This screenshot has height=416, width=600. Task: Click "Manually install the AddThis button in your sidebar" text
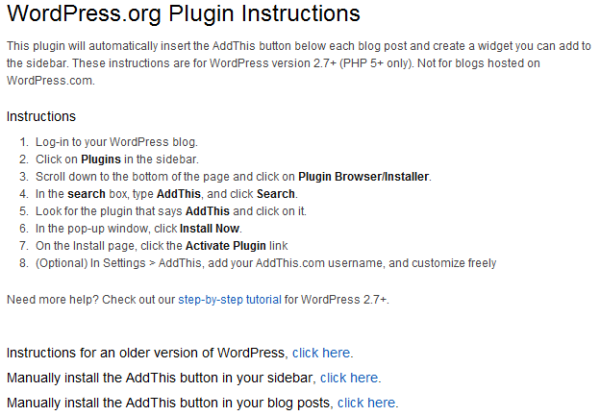[x=160, y=378]
